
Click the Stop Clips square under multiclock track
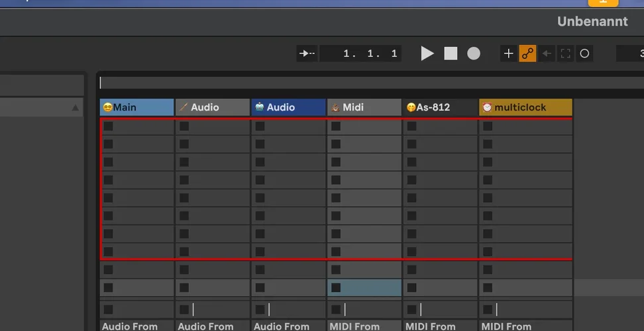click(488, 309)
